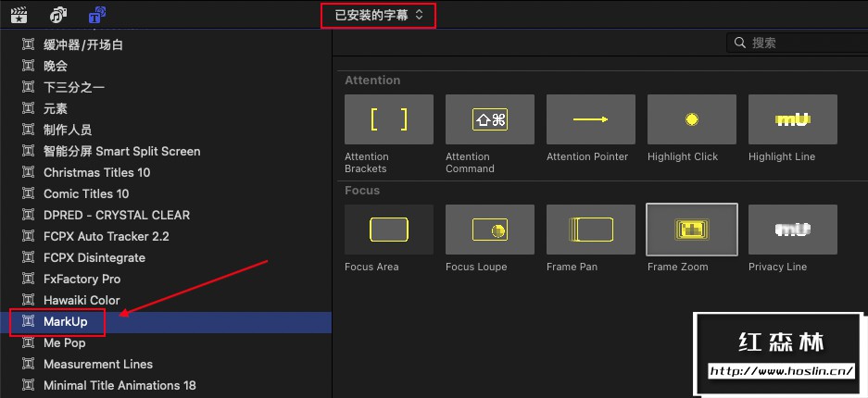
Task: Click the 搜索 search field
Action: (x=798, y=43)
